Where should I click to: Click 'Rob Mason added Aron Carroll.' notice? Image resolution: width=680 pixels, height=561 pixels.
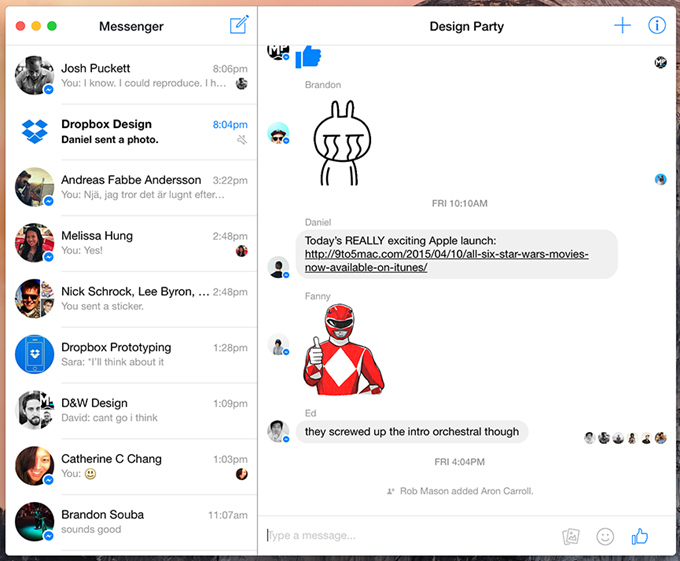point(466,491)
